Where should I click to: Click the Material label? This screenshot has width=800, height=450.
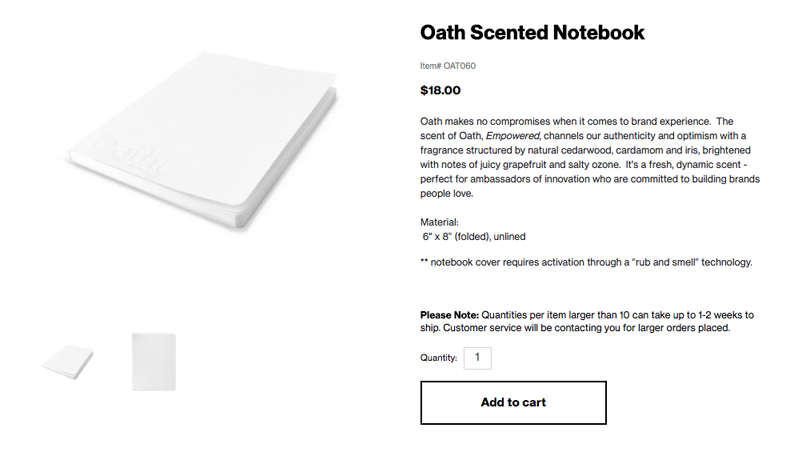click(439, 222)
